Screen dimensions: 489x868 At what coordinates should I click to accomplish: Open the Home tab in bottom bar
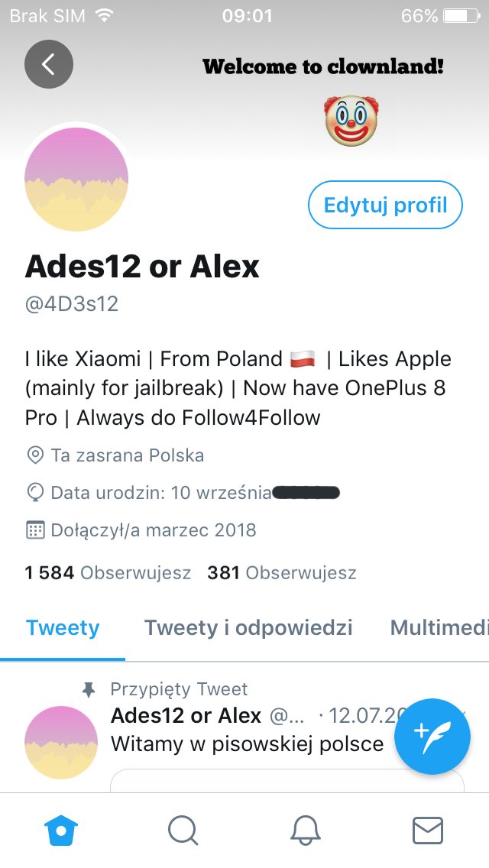[61, 831]
